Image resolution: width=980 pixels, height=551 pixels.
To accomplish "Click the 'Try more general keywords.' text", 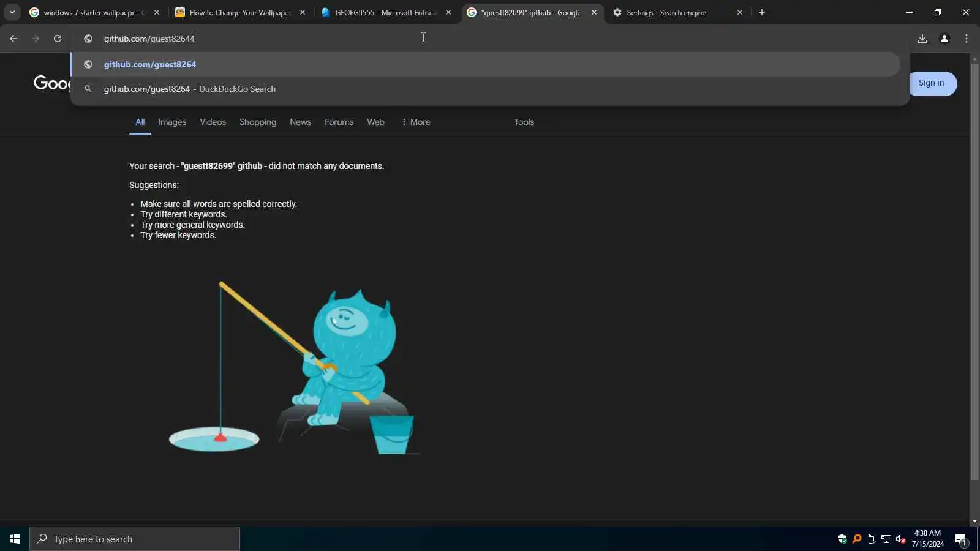I will pos(192,225).
